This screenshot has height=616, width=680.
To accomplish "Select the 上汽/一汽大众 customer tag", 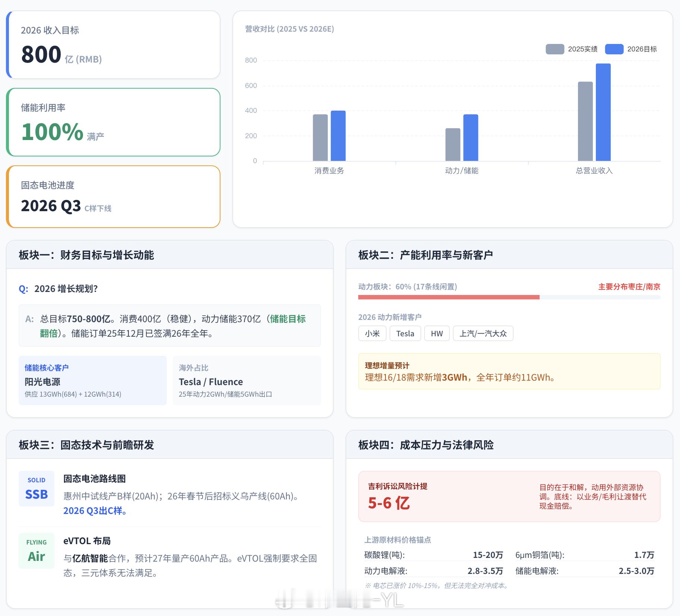I will [x=483, y=333].
